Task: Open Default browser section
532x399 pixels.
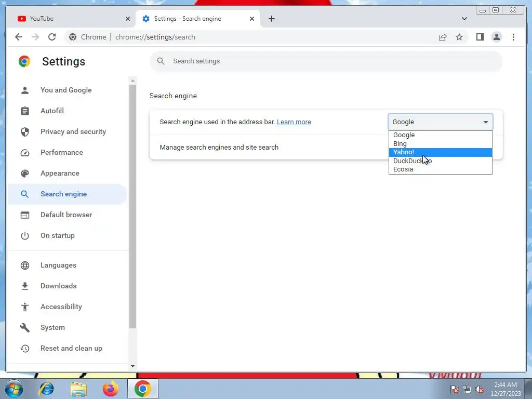Action: (x=66, y=215)
